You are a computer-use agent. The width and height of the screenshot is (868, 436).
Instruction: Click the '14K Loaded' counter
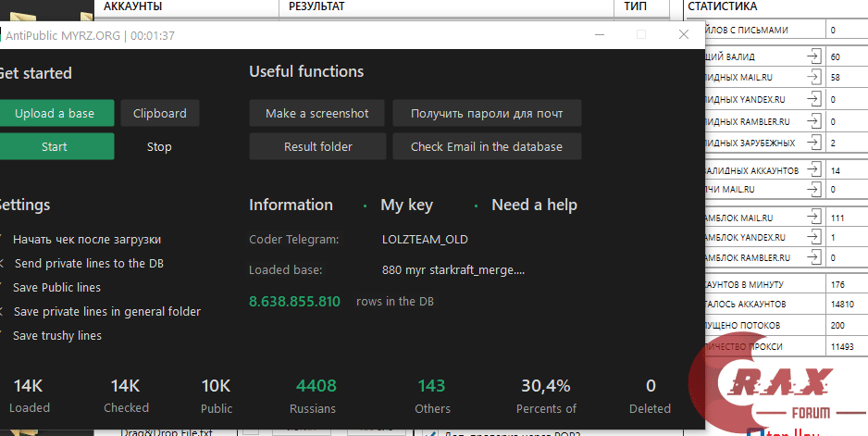click(x=29, y=395)
